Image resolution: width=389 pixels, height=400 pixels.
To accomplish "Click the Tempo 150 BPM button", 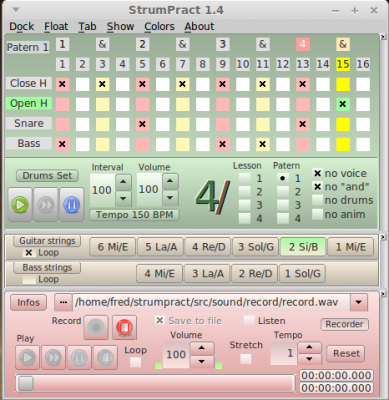I will [134, 215].
